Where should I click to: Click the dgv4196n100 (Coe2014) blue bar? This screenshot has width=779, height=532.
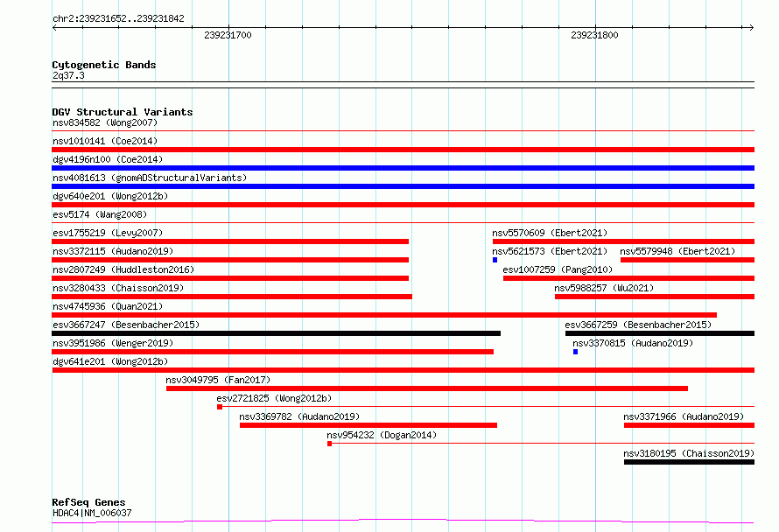click(x=403, y=168)
